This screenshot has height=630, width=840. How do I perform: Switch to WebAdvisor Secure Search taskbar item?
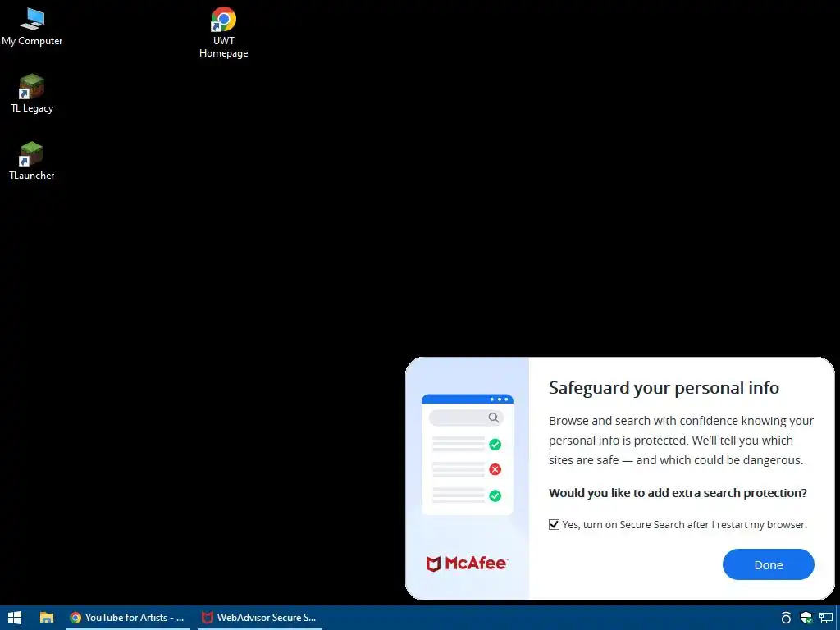point(260,618)
